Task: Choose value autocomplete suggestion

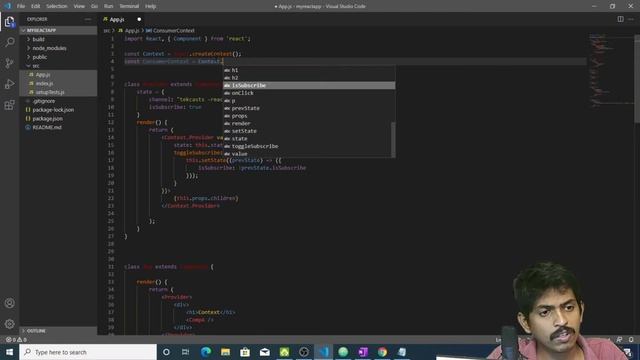Action: 309,154
